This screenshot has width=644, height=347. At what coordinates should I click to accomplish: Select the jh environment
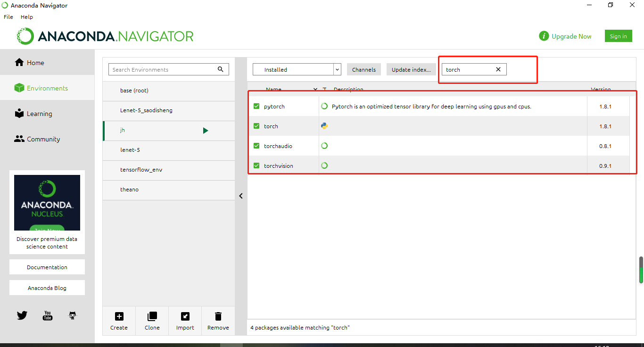pos(169,130)
